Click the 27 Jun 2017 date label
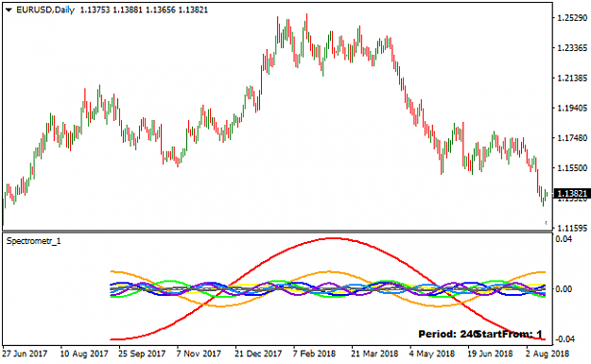The height and width of the screenshot is (364, 591). pos(25,354)
